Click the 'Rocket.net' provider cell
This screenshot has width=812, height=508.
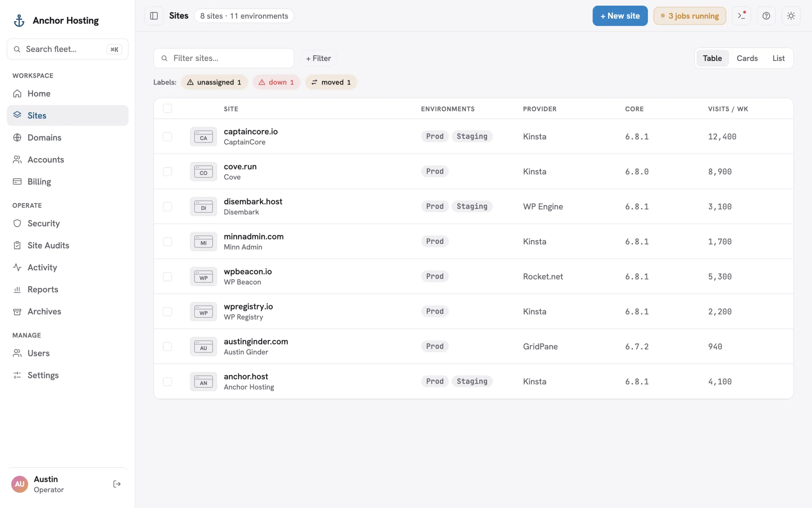(x=543, y=276)
